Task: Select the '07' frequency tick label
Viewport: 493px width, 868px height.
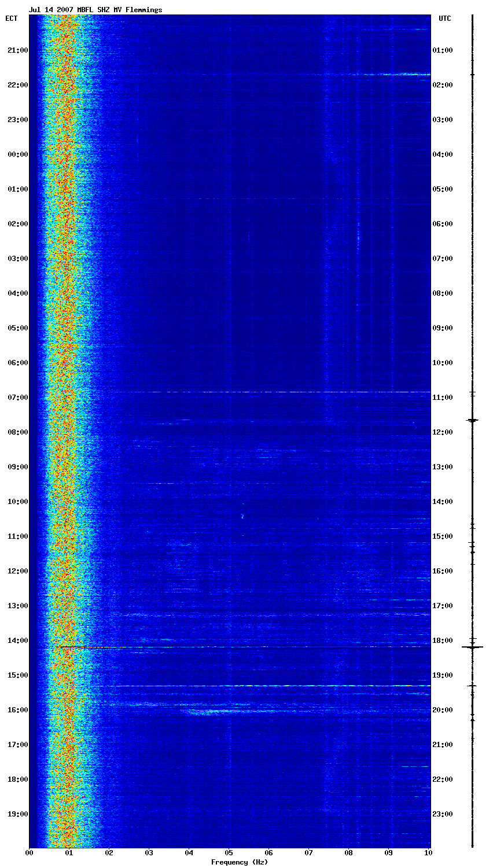Action: pyautogui.click(x=309, y=853)
